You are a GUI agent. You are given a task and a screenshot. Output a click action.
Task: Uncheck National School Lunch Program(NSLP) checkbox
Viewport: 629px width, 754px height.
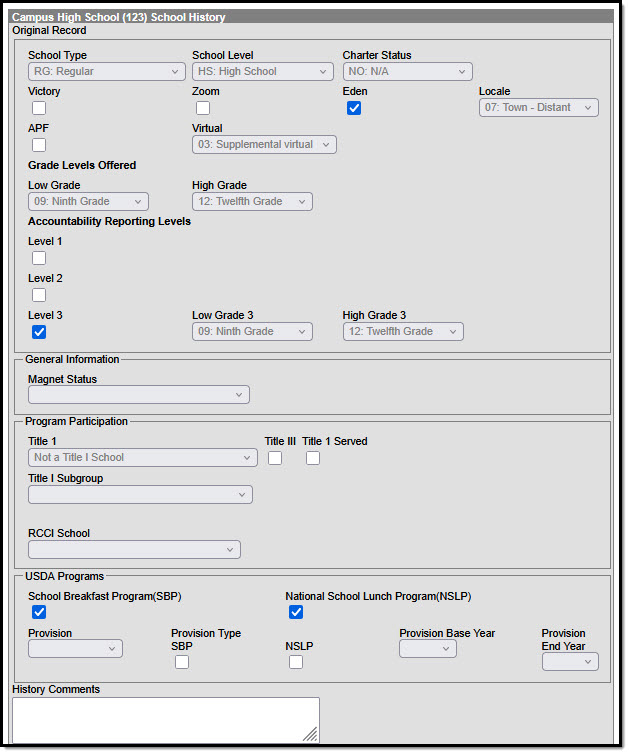click(x=296, y=612)
